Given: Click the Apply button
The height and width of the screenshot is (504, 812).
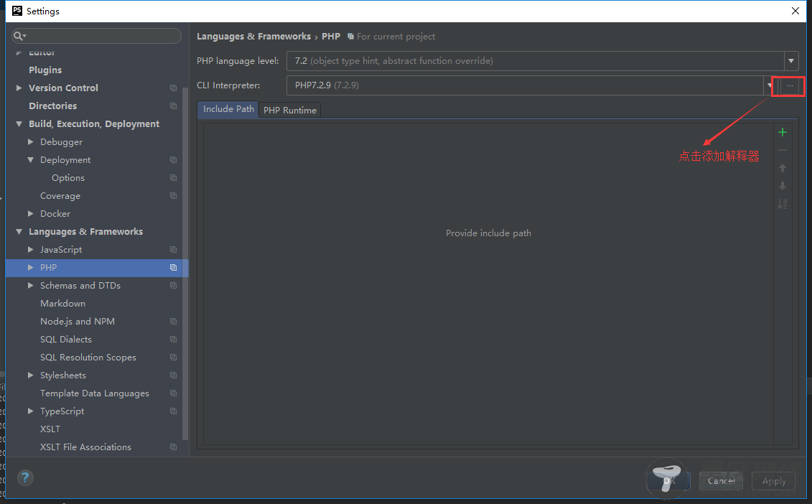Looking at the screenshot, I should point(774,481).
